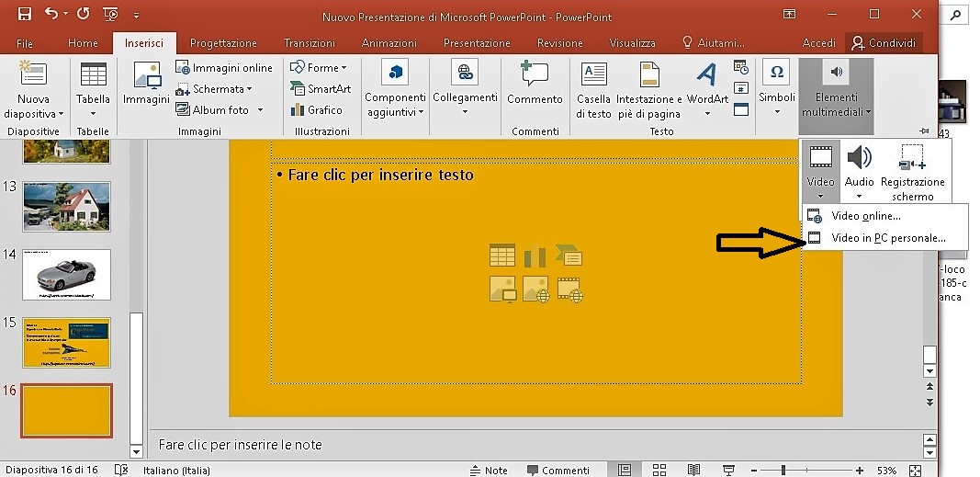The height and width of the screenshot is (477, 980).
Task: Click the Condividi share button
Action: (x=884, y=43)
